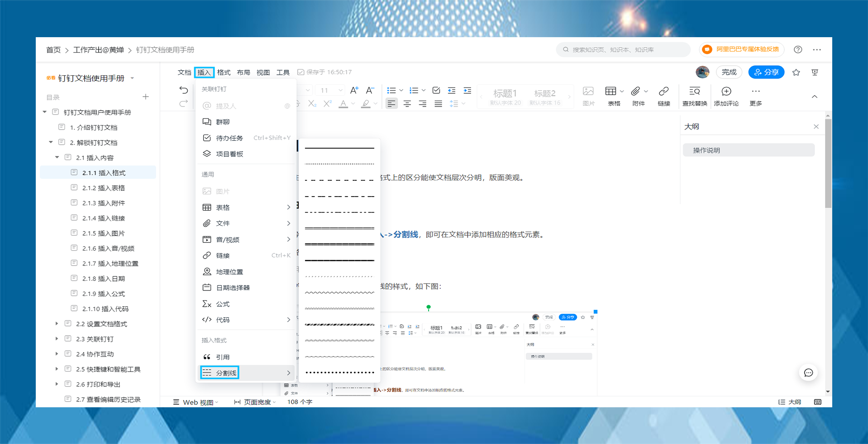
Task: Click the 添加评论 comment icon
Action: click(726, 96)
